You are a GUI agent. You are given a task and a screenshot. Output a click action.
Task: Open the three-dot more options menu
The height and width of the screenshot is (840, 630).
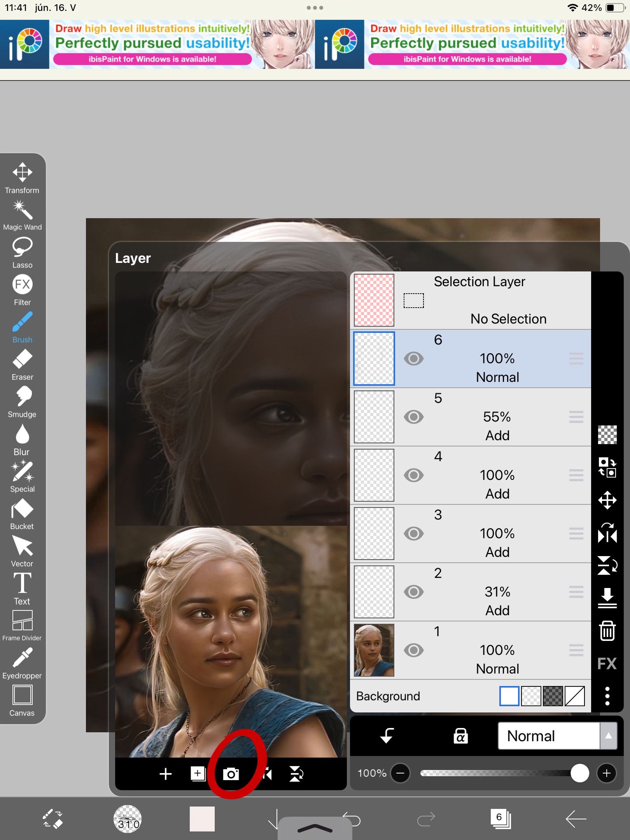click(607, 696)
